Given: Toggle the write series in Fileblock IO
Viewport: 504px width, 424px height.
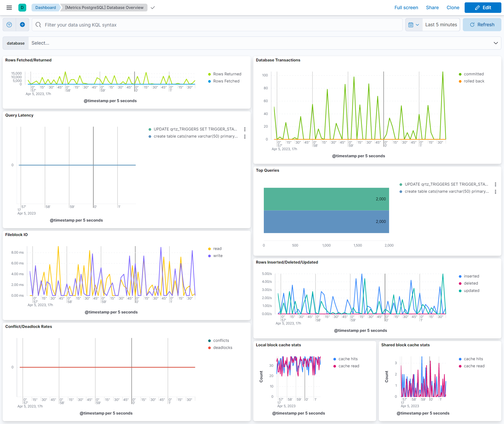Looking at the screenshot, I should 218,256.
